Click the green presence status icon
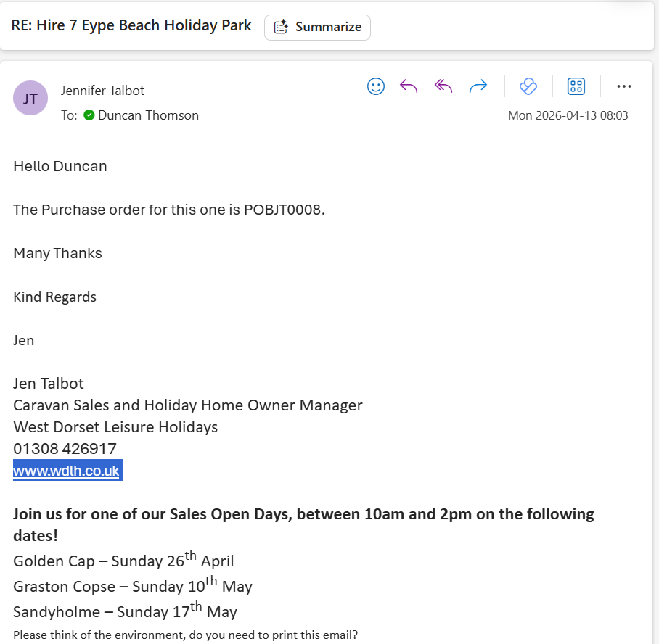The width and height of the screenshot is (659, 644). (x=89, y=115)
